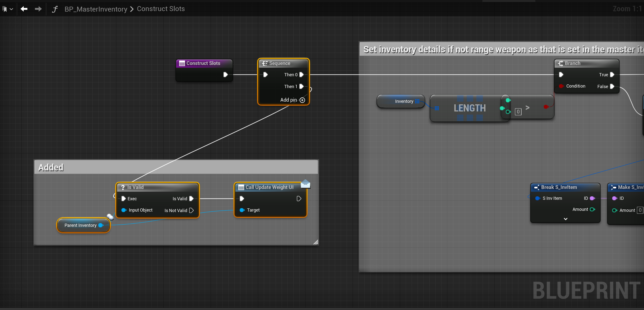Click the Parent Inventory variable output pin
The height and width of the screenshot is (310, 644).
[x=101, y=225]
